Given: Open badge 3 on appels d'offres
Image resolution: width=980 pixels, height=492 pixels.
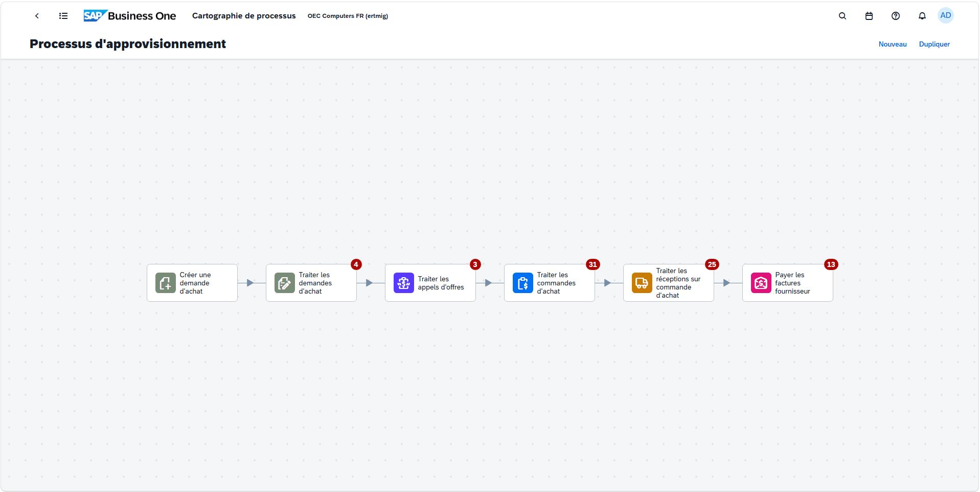Looking at the screenshot, I should pyautogui.click(x=475, y=264).
